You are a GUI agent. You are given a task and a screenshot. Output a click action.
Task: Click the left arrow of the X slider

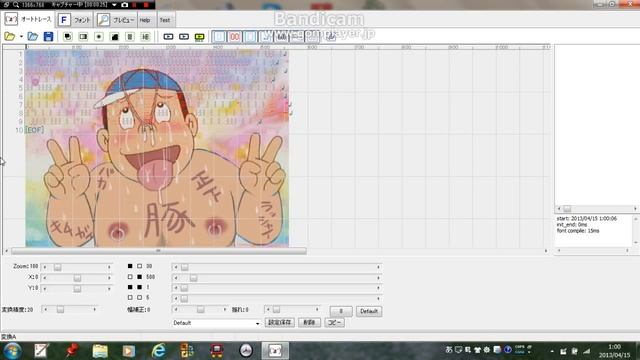[x=45, y=278]
